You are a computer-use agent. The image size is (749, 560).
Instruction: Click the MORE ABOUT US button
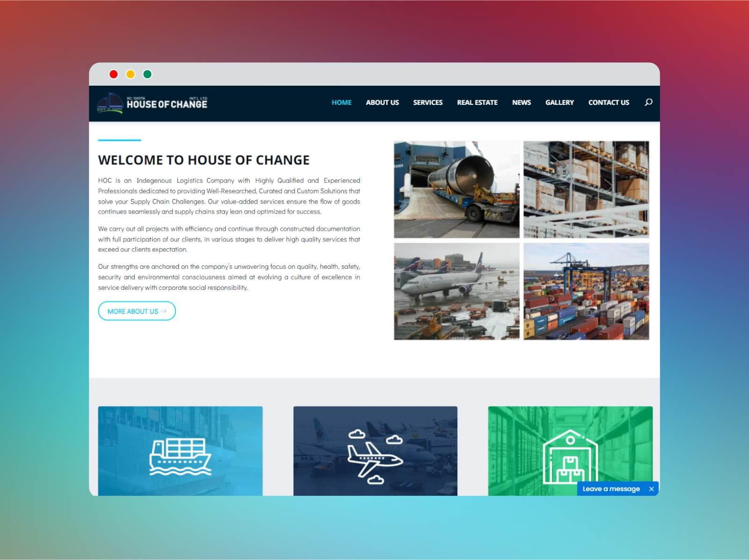tap(137, 311)
